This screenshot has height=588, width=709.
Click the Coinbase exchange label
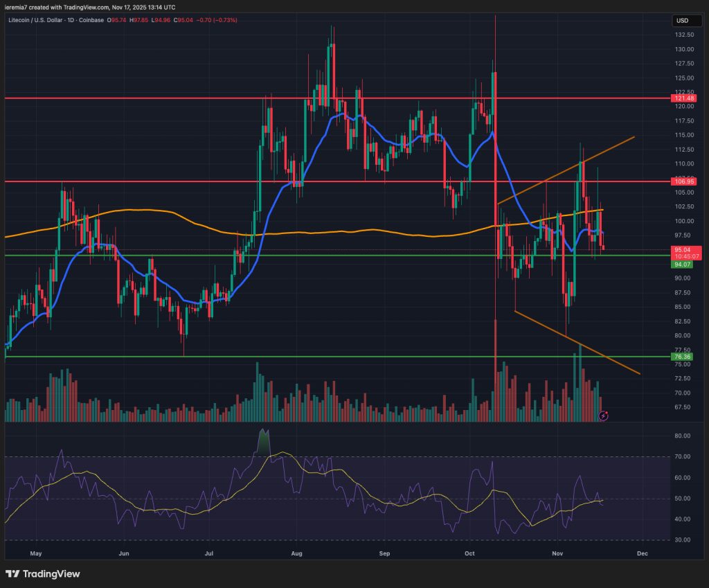click(x=91, y=21)
